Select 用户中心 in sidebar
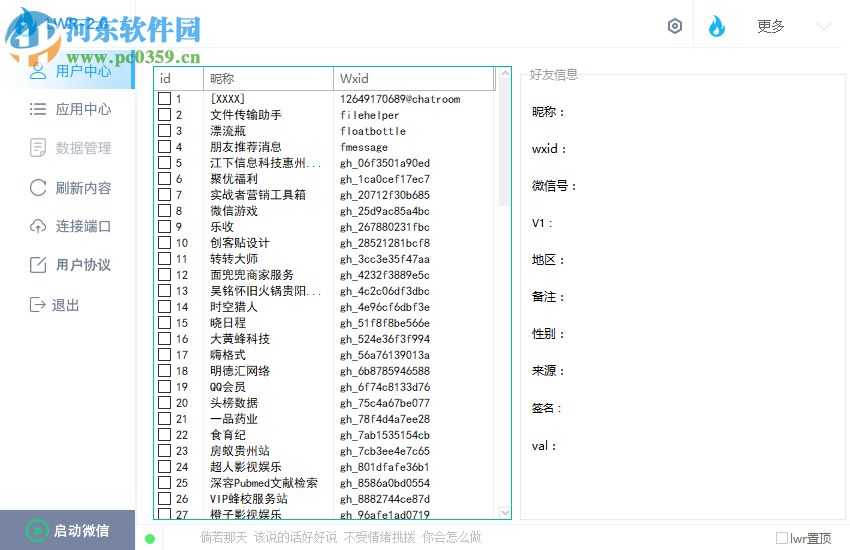The width and height of the screenshot is (850, 550). 70,71
